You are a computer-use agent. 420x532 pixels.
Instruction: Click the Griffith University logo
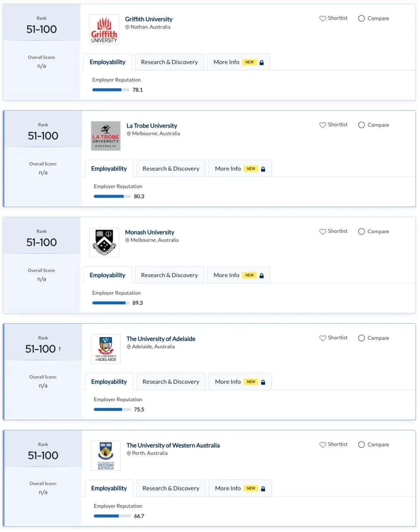pyautogui.click(x=104, y=29)
